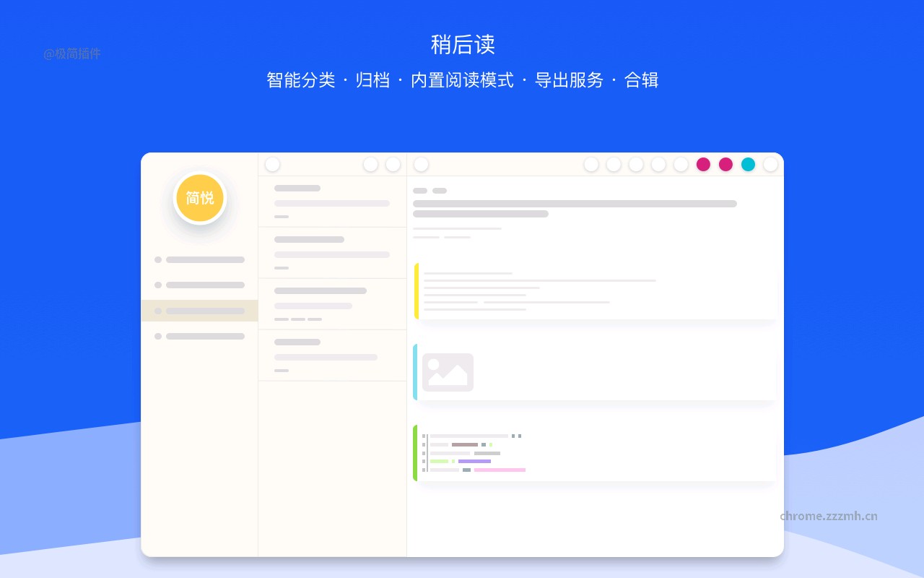Click the cyan circle button in reader toolbar
The width and height of the screenshot is (924, 578).
pyautogui.click(x=748, y=164)
